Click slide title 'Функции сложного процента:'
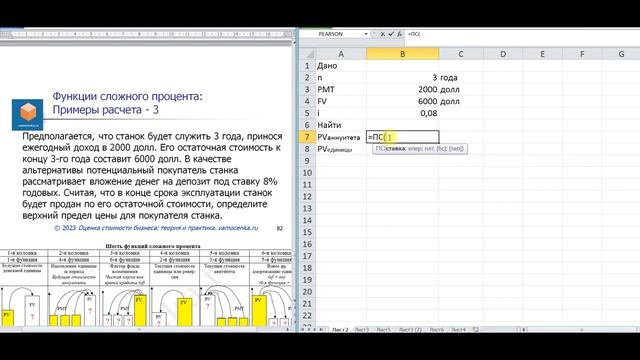The image size is (640, 360). coord(127,96)
